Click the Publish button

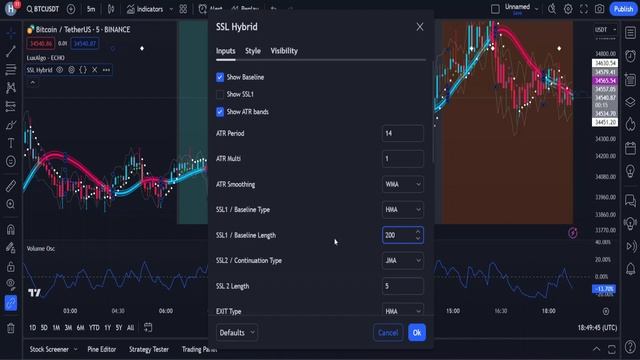point(623,9)
